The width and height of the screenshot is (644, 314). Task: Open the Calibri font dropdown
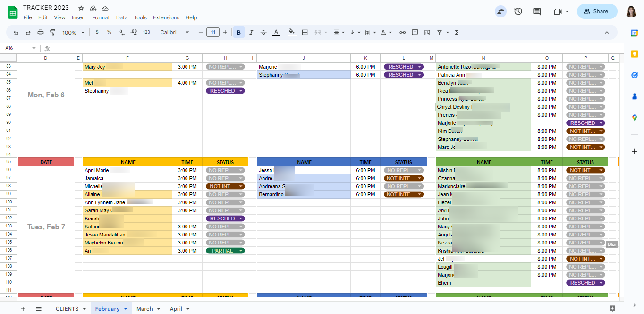click(174, 33)
